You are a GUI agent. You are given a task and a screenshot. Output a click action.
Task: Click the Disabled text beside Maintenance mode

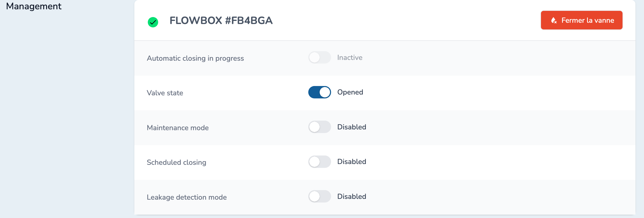coord(352,127)
